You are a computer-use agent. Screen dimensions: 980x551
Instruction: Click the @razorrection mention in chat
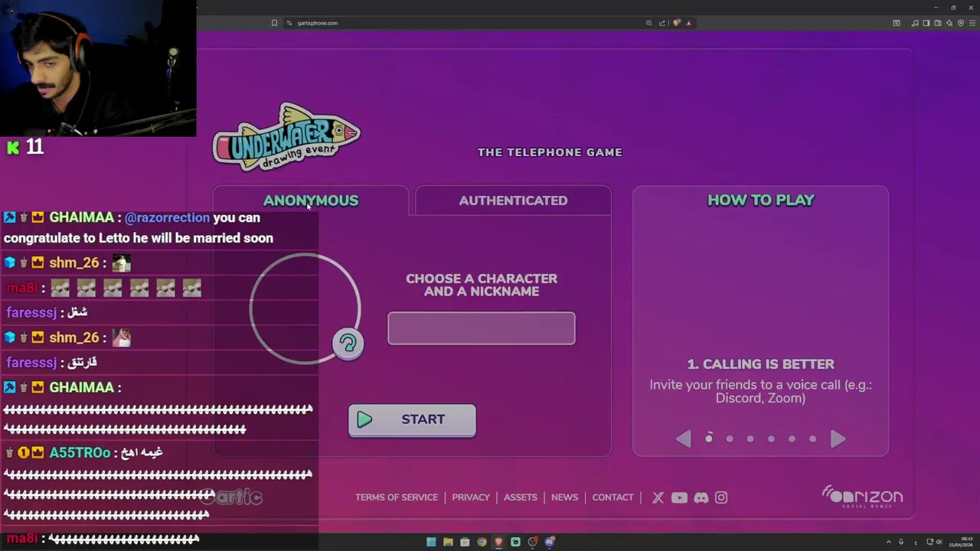pyautogui.click(x=167, y=217)
